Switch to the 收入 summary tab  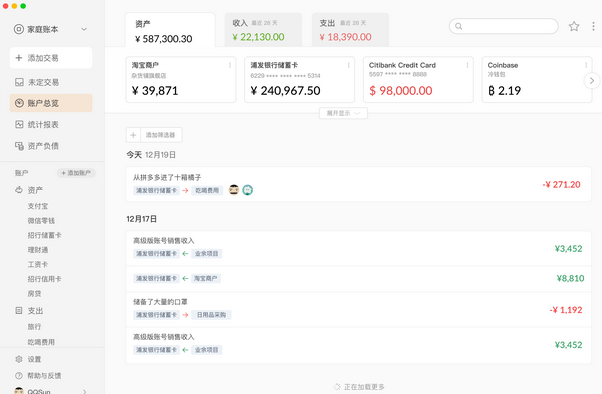263,30
